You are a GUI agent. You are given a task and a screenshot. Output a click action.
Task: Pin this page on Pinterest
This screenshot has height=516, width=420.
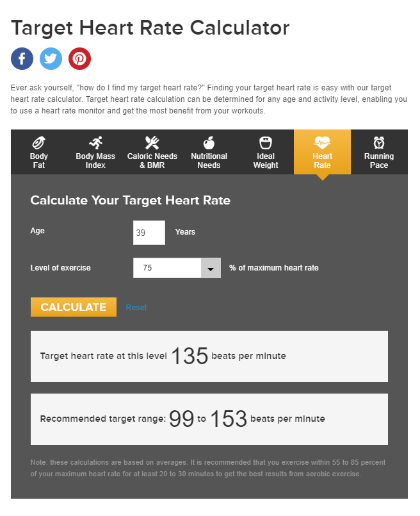click(79, 58)
